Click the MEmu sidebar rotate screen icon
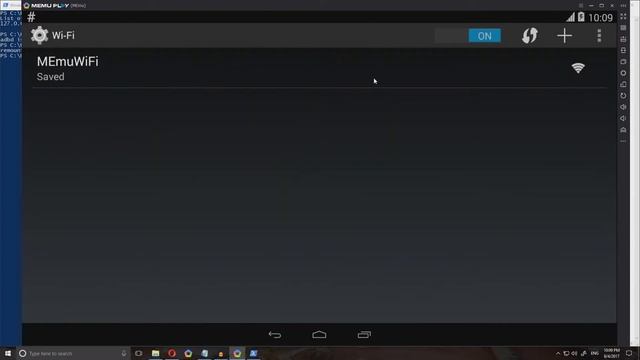Image resolution: width=640 pixels, height=360 pixels. (623, 96)
